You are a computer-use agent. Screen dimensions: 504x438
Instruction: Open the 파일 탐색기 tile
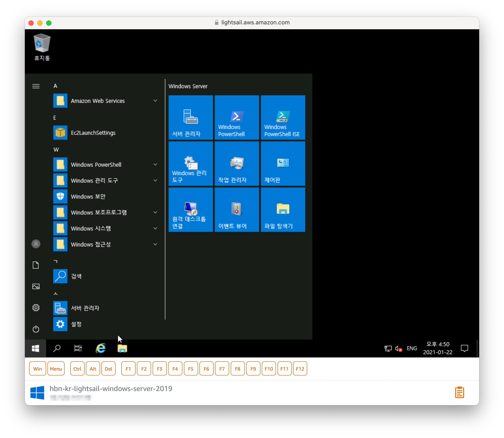coord(283,210)
